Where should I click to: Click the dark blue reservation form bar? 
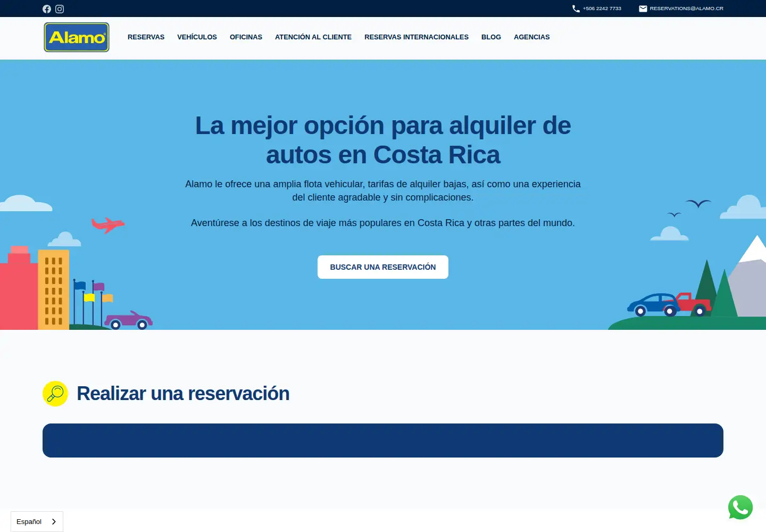383,440
